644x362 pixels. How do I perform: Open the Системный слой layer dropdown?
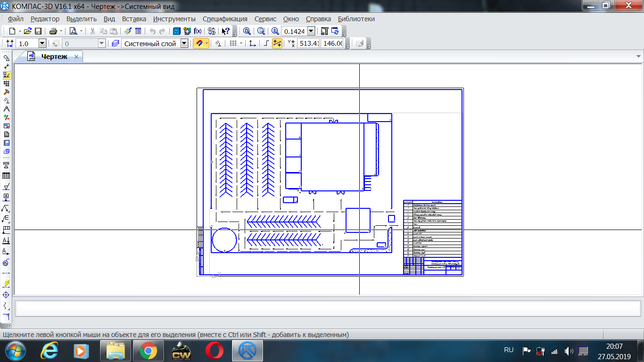[x=184, y=43]
